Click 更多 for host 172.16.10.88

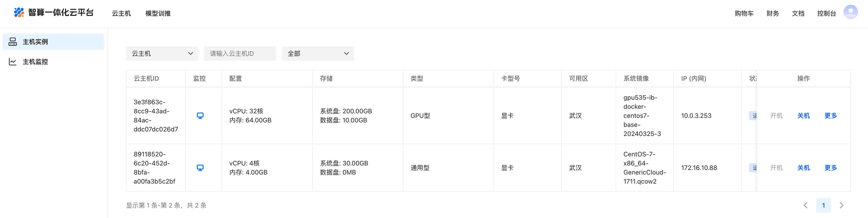tap(831, 168)
